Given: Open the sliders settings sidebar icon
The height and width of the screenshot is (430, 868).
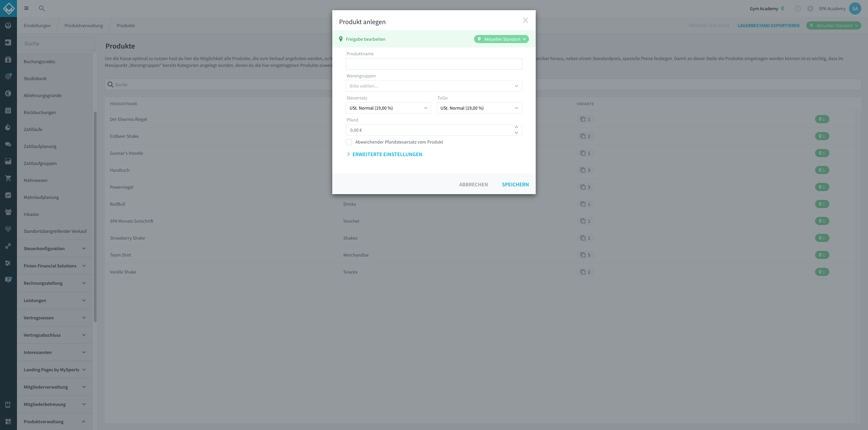Looking at the screenshot, I should 8,263.
